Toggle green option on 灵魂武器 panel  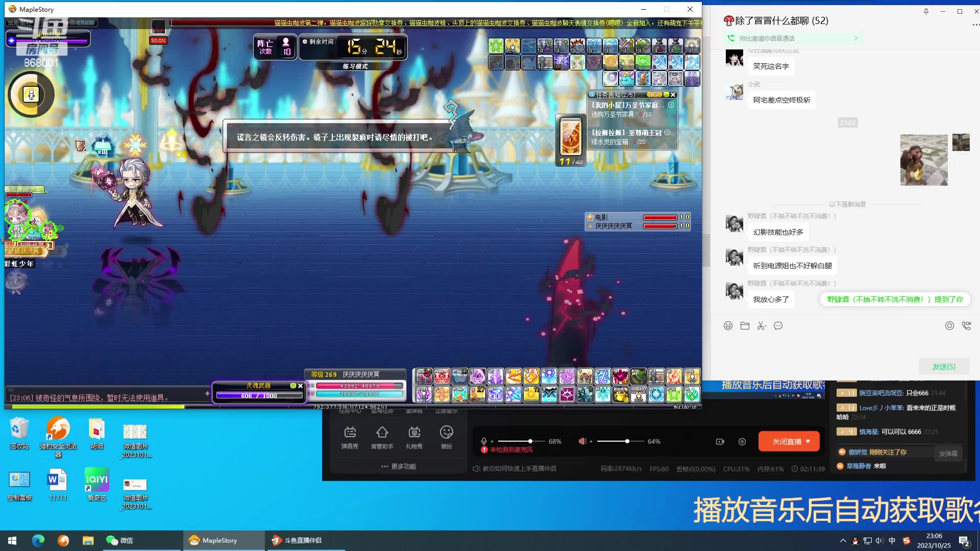tap(293, 386)
